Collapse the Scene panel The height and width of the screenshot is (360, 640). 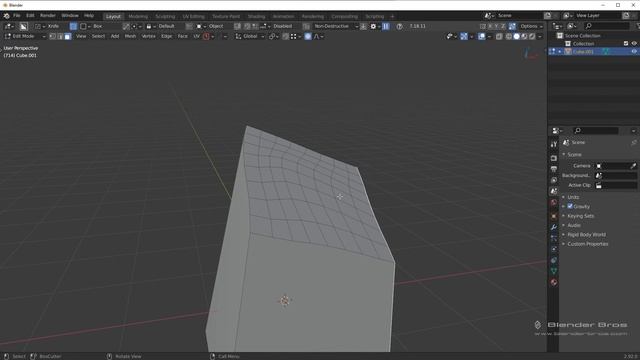574,154
